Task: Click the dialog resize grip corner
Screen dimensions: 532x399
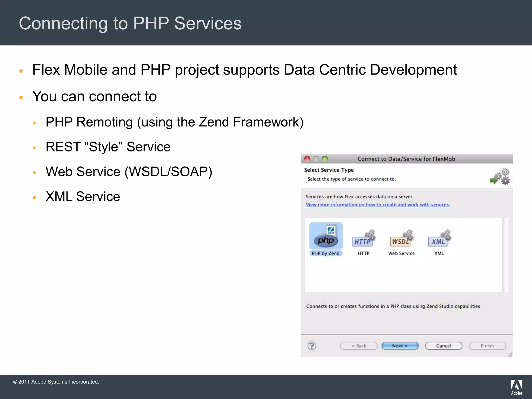Action: click(510, 355)
